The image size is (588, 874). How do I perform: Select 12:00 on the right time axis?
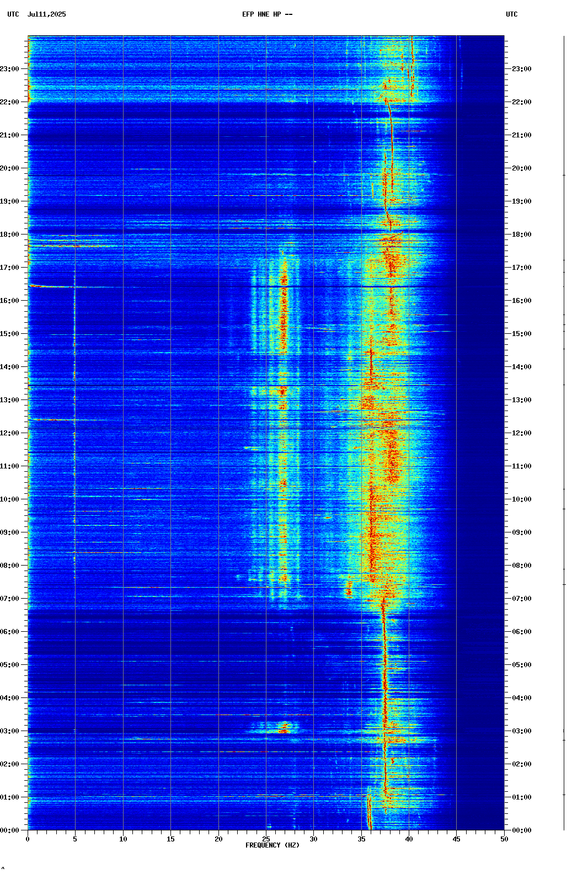pyautogui.click(x=522, y=433)
